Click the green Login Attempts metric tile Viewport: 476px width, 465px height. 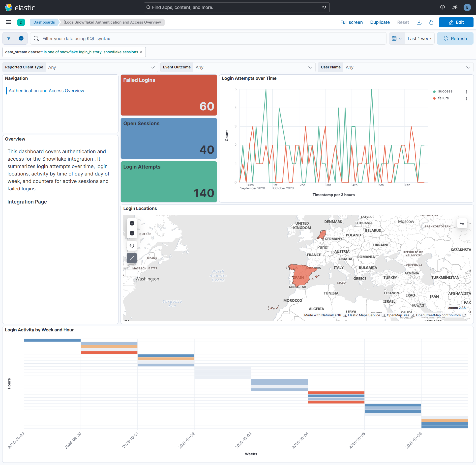pyautogui.click(x=169, y=182)
